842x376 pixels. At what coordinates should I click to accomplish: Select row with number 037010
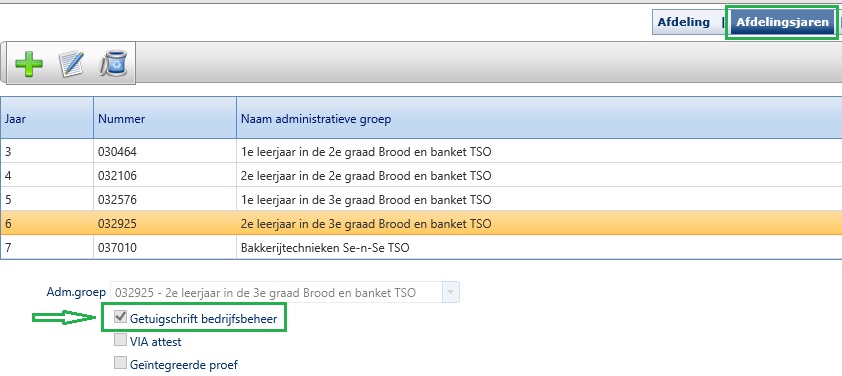421,248
